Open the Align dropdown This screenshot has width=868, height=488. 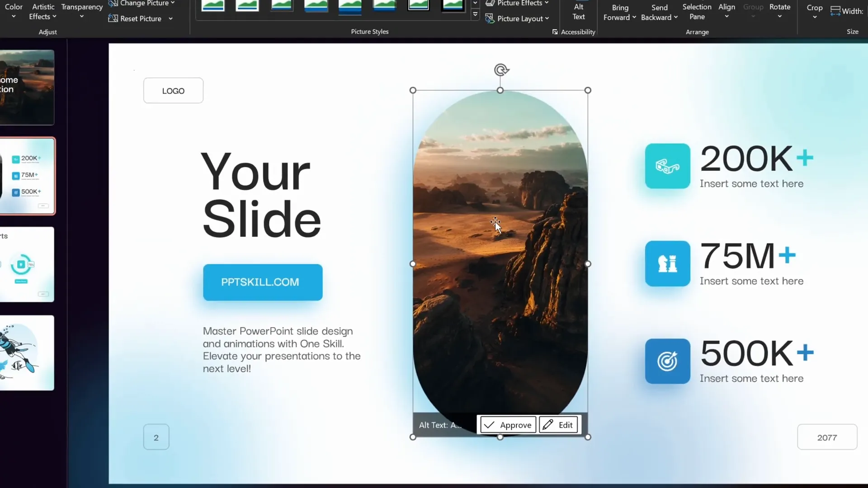[x=726, y=11]
